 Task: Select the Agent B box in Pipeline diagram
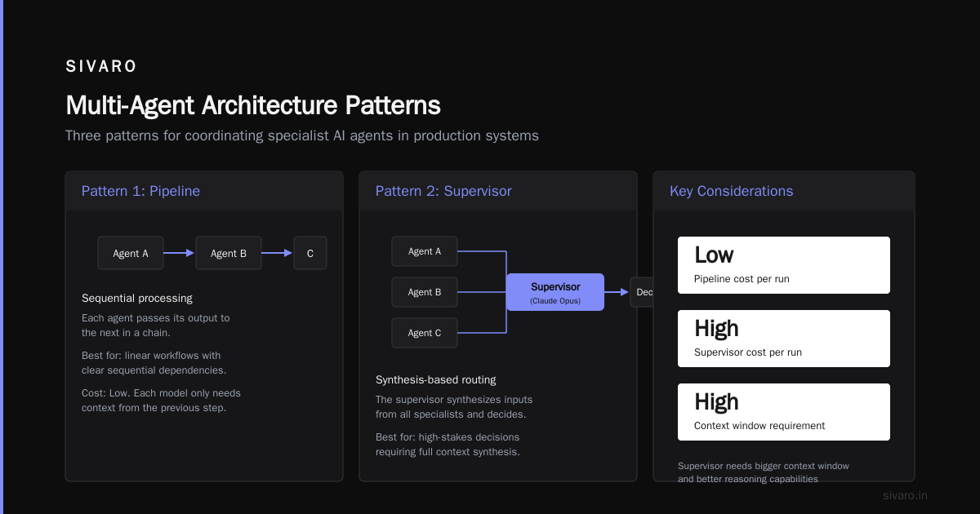pos(229,253)
